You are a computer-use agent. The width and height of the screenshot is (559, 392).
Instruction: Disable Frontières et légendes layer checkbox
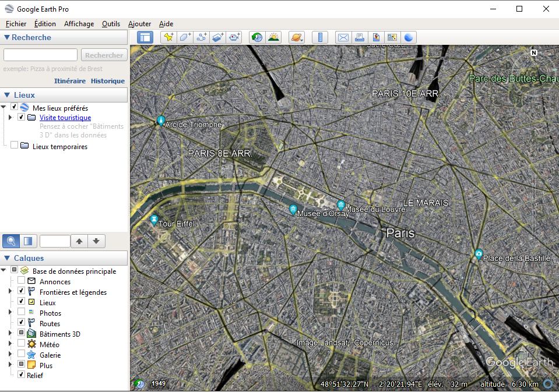coord(22,291)
